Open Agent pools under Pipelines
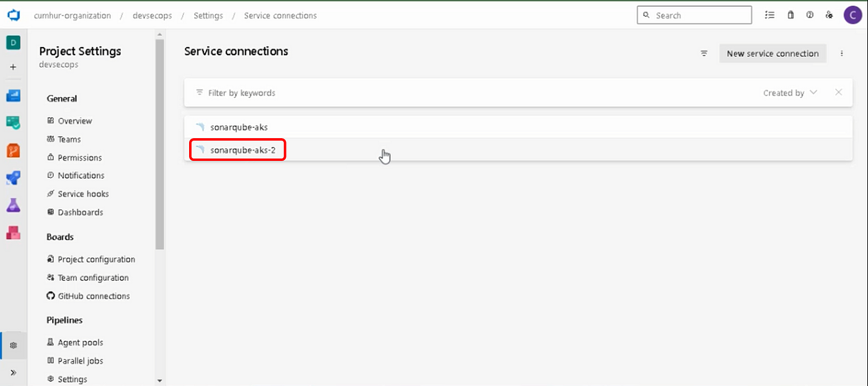This screenshot has height=386, width=868. click(75, 342)
